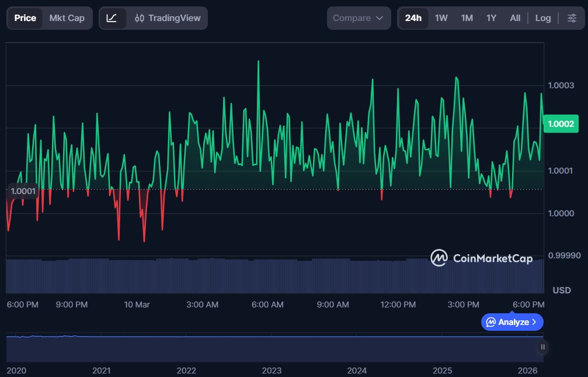
Task: Click 2020 on the year timeline
Action: pyautogui.click(x=16, y=371)
